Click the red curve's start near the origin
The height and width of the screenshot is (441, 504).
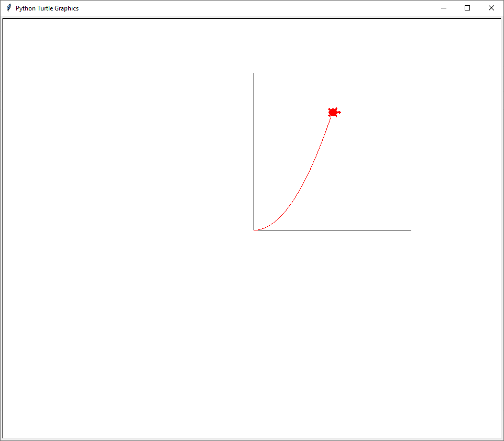(259, 229)
